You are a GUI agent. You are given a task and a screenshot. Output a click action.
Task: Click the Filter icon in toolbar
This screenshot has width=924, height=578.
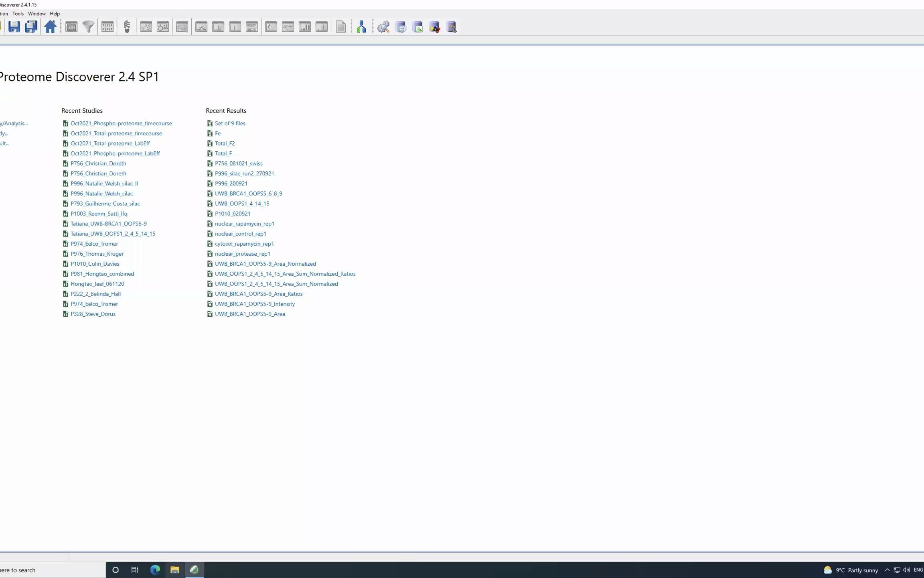(89, 26)
